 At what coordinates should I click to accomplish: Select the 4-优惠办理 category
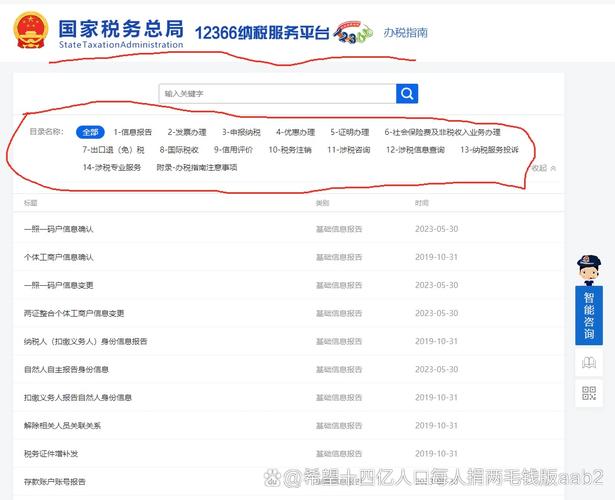click(x=295, y=132)
